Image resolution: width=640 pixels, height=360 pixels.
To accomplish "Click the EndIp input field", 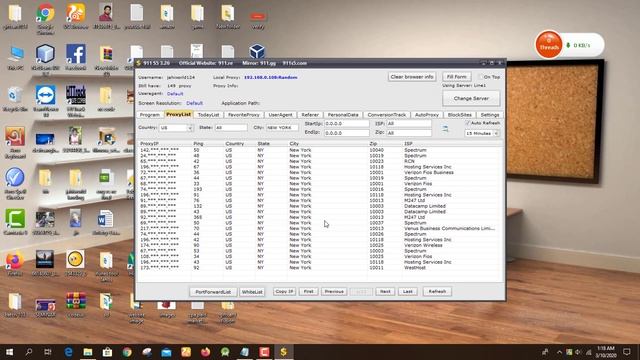I will tap(347, 133).
